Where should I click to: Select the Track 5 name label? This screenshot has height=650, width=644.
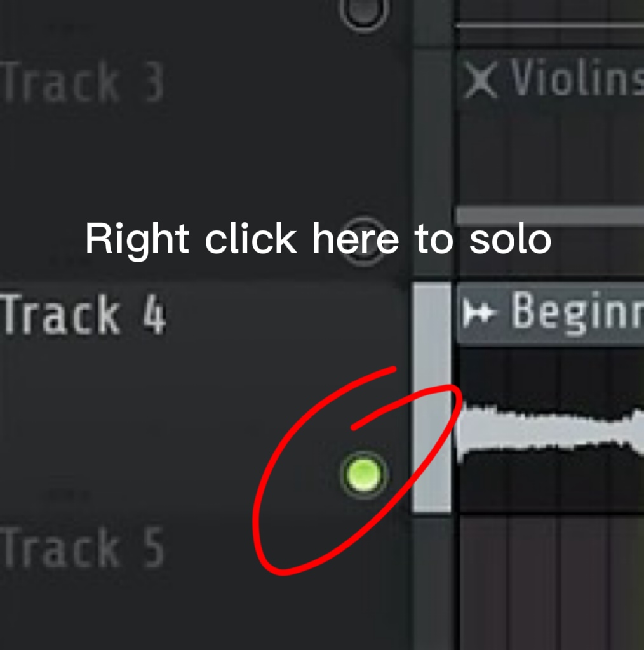83,547
